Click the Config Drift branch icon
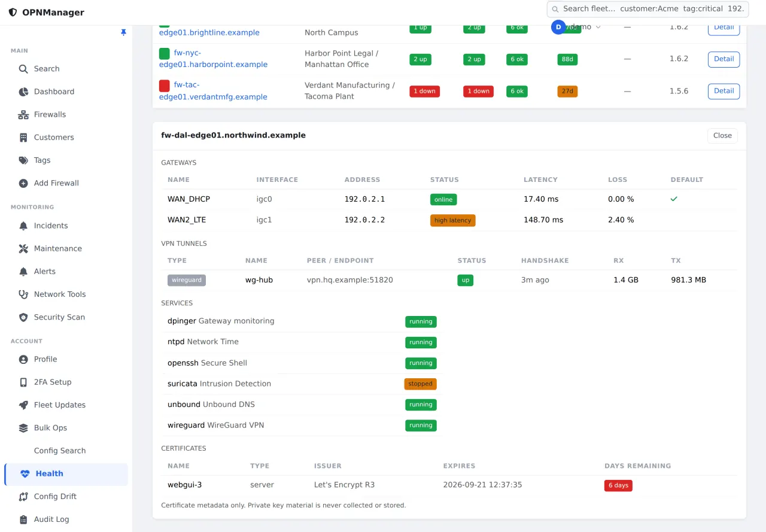This screenshot has width=766, height=532. point(23,496)
